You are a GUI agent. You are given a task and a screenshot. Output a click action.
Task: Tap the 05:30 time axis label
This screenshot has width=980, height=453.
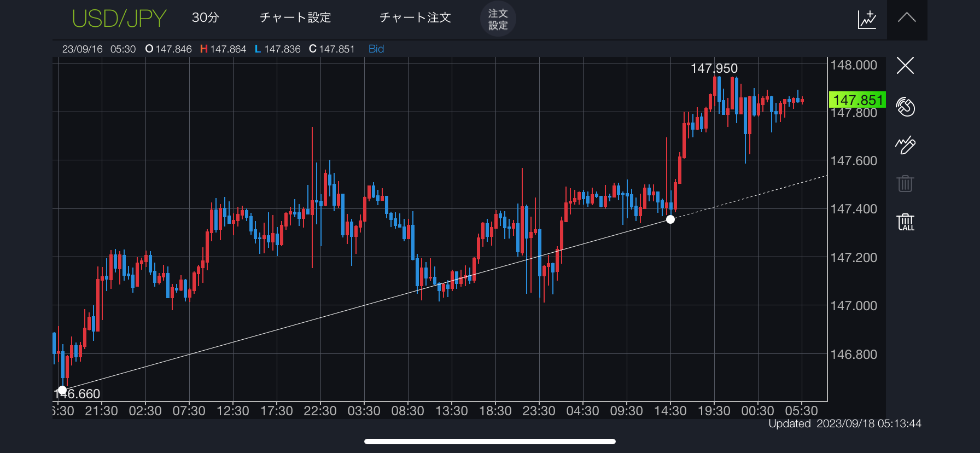[801, 411]
